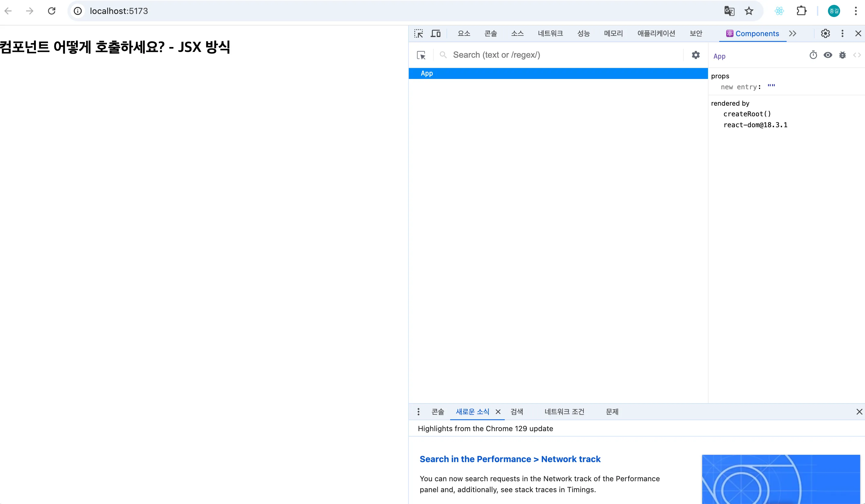Click the stopwatch profiling icon in Components panel
The image size is (865, 504).
813,55
